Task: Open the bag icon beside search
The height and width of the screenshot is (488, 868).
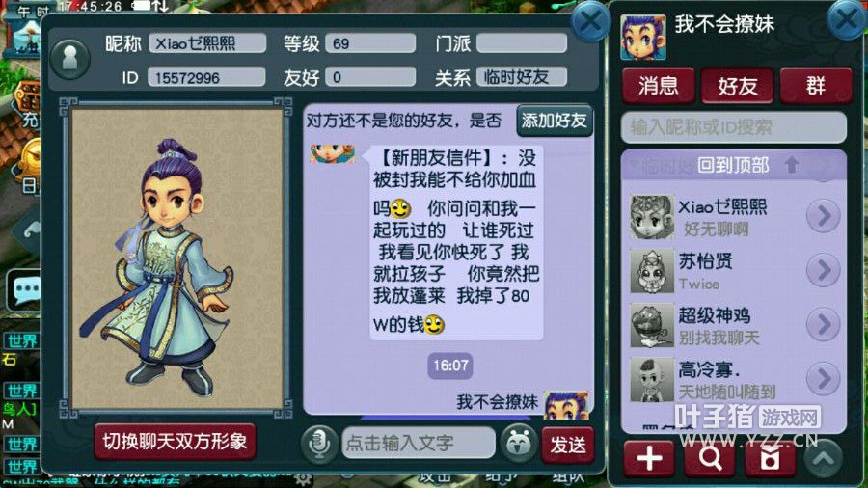Action: pyautogui.click(x=770, y=459)
